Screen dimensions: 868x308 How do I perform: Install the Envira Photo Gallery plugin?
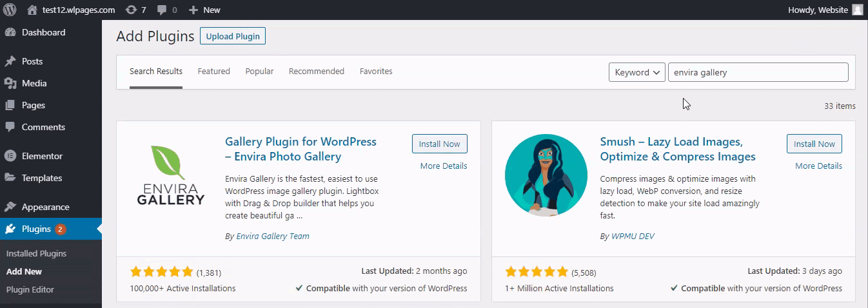440,144
